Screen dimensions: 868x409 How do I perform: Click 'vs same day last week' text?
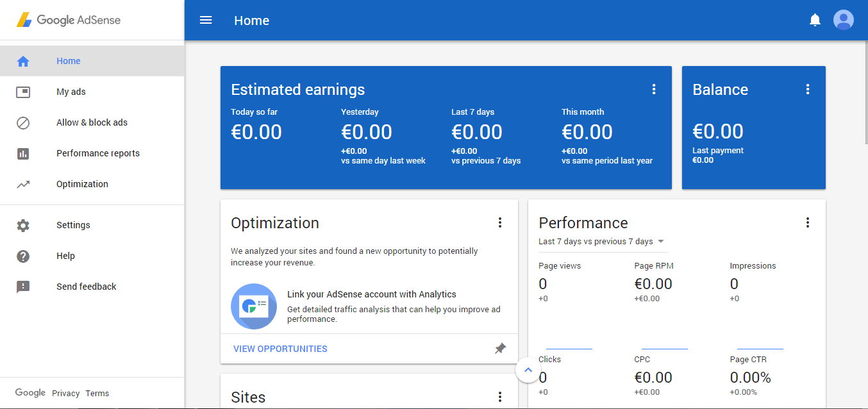coord(383,161)
